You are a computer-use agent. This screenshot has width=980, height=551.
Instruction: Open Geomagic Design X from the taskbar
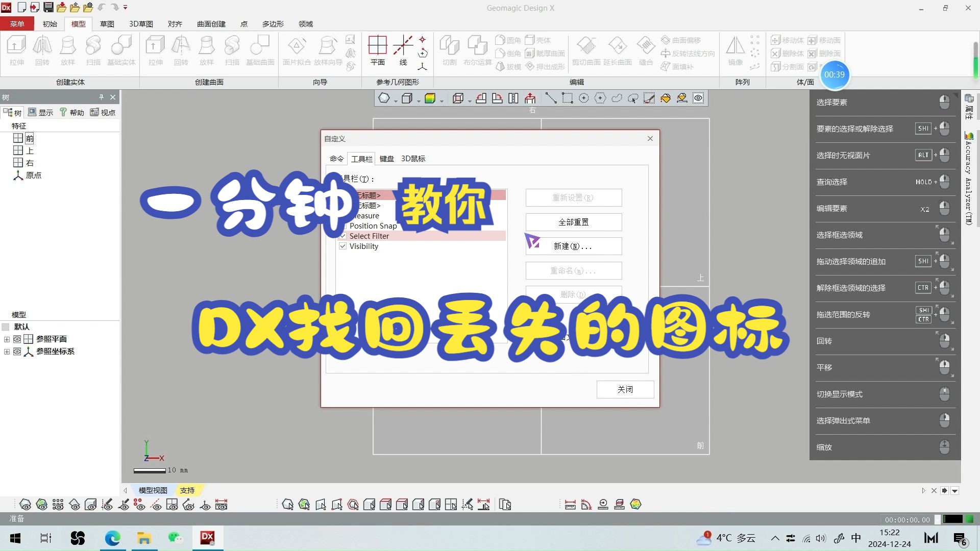pyautogui.click(x=207, y=538)
